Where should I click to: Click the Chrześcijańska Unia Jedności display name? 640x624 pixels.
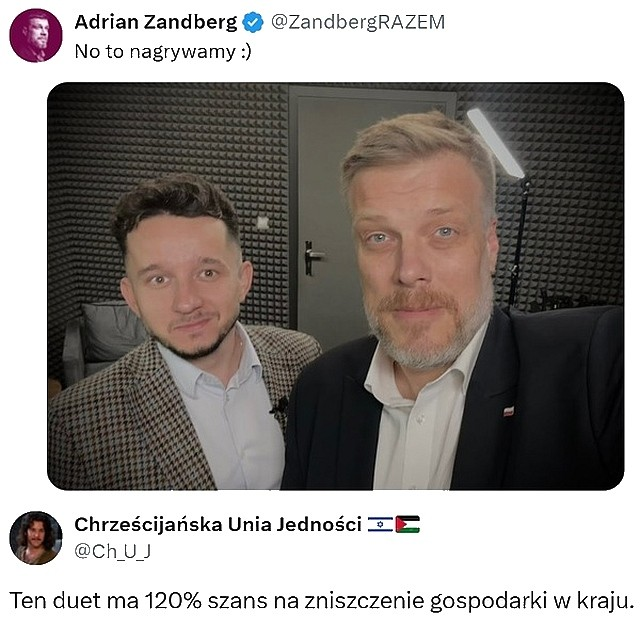pyautogui.click(x=218, y=524)
